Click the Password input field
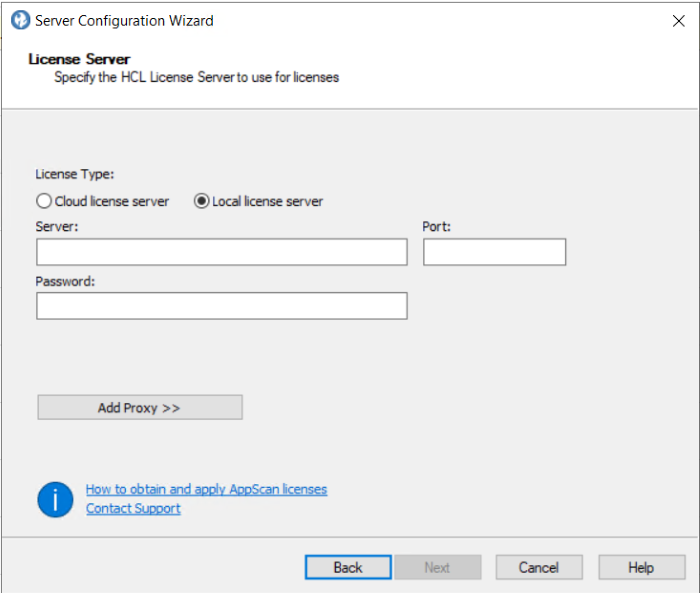This screenshot has height=593, width=700. [x=222, y=306]
